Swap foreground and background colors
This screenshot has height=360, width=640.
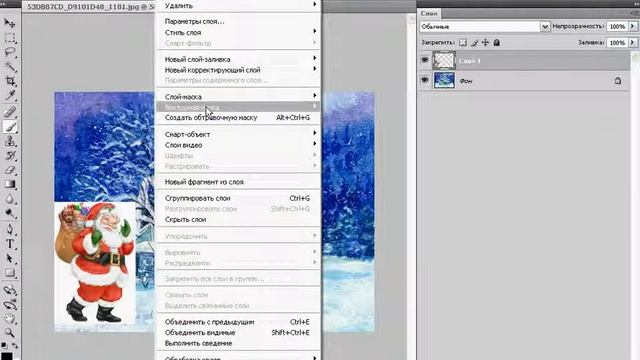(15, 346)
